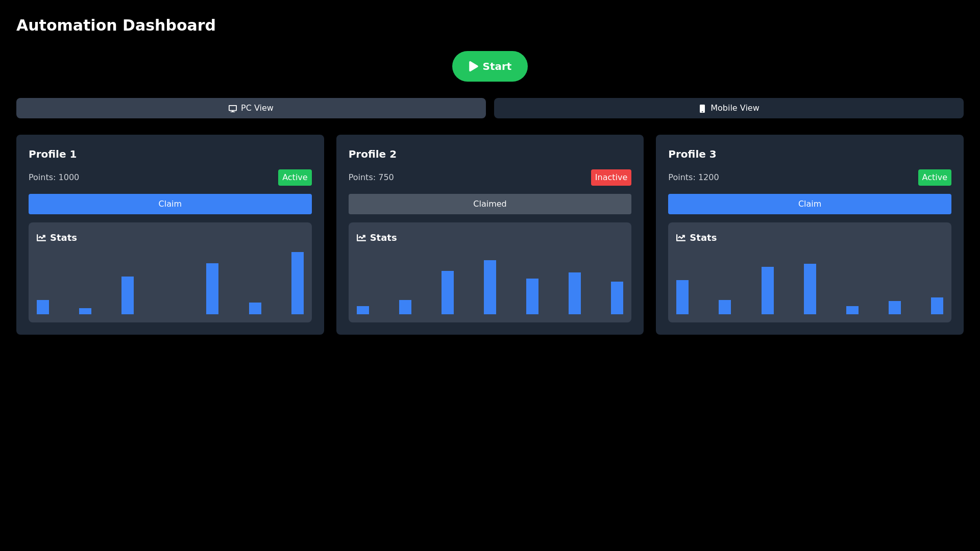Click the Profile 3 card heading

[692, 154]
